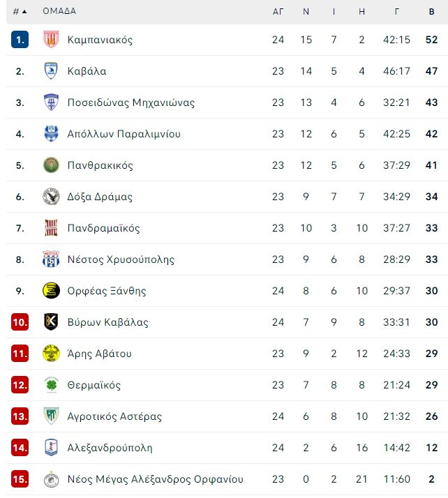The image size is (448, 498).
Task: Select the Απόλλων Παραλιμνίου badge
Action: coord(51,134)
